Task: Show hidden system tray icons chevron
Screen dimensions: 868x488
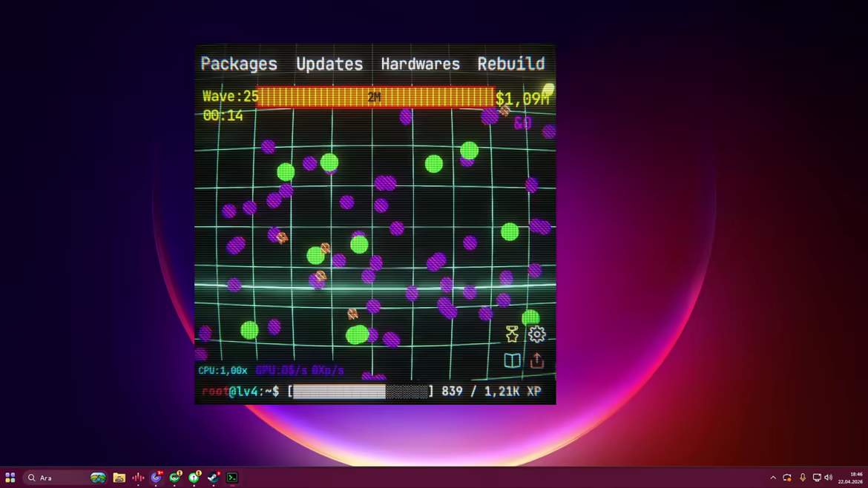Action: click(x=773, y=478)
